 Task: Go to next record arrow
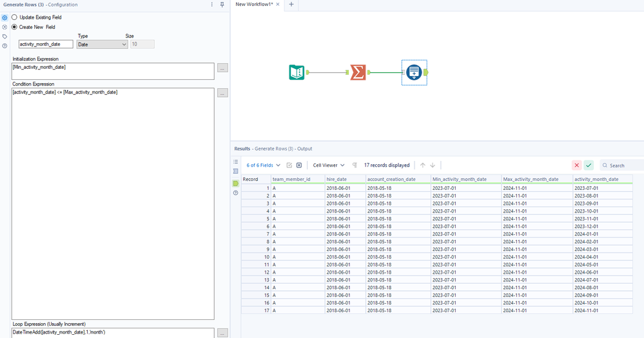(433, 165)
